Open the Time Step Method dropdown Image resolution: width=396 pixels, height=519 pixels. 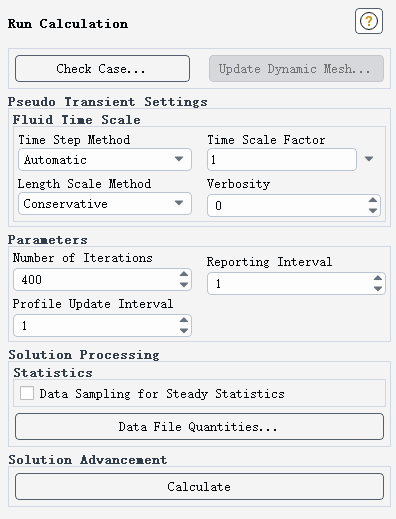click(105, 160)
